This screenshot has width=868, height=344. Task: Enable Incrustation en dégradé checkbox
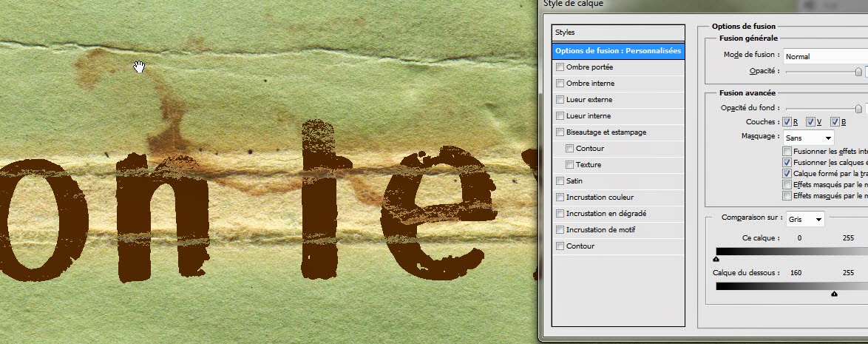click(560, 213)
